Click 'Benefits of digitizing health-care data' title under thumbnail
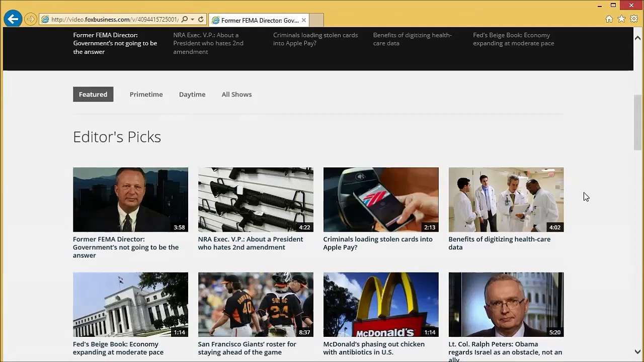 coord(499,243)
